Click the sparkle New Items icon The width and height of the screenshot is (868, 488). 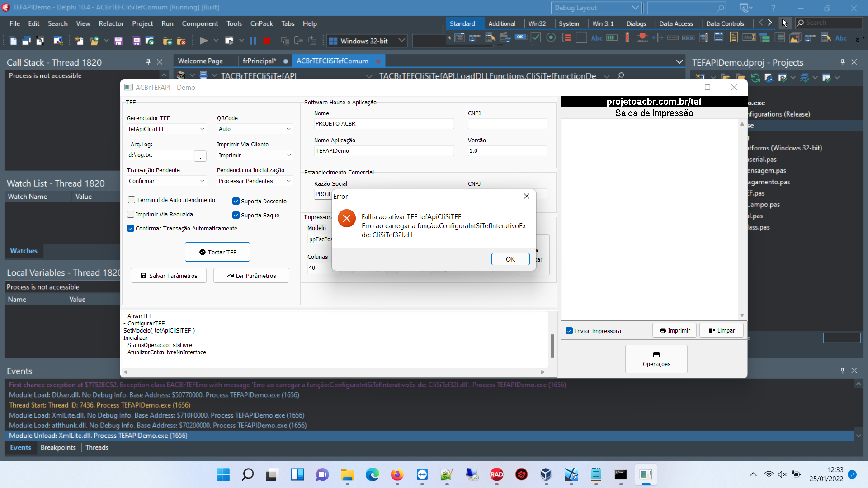[x=79, y=41]
